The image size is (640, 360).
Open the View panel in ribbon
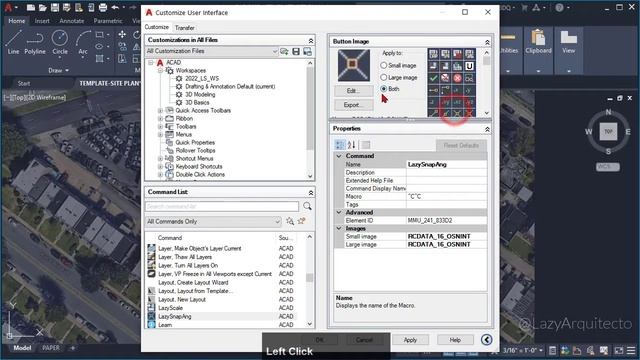click(569, 43)
